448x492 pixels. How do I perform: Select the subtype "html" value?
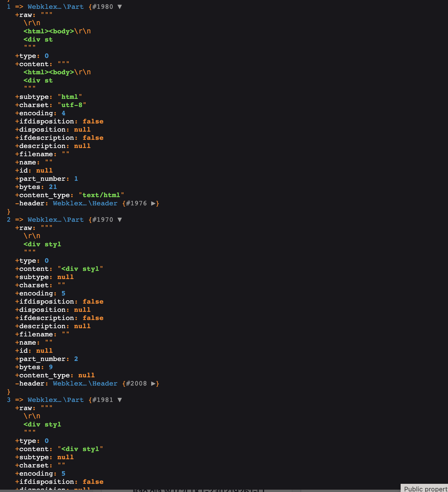[70, 97]
